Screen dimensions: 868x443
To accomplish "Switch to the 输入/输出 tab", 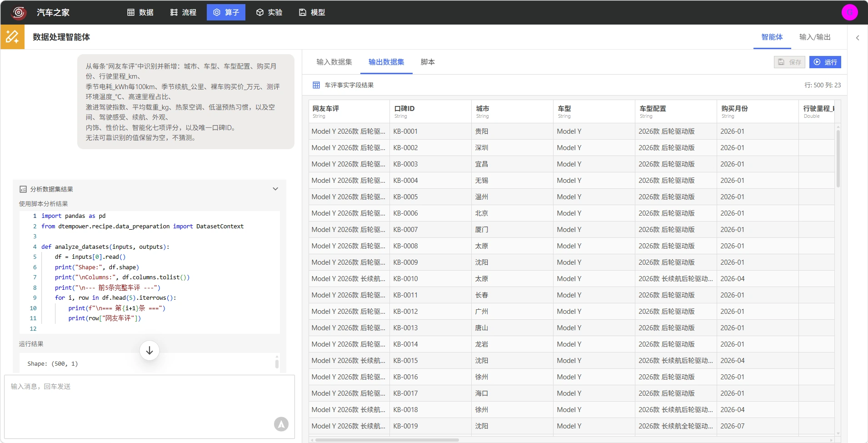I will [814, 37].
